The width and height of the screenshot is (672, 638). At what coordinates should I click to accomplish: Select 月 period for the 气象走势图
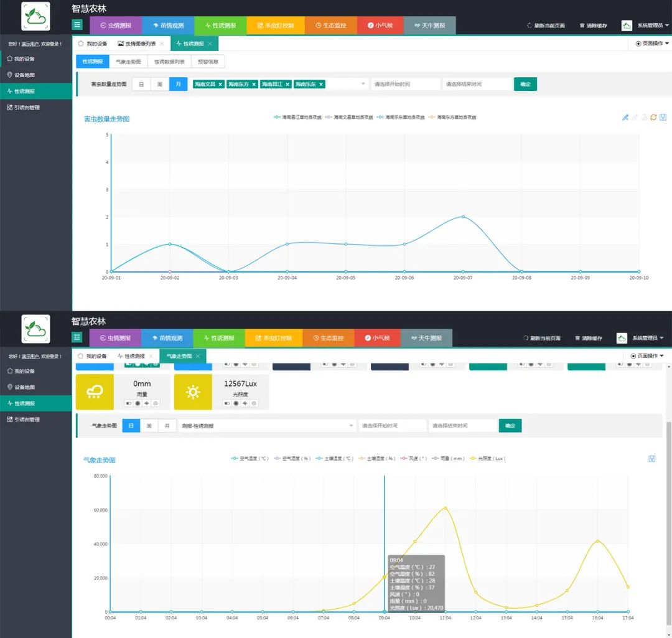coord(167,426)
